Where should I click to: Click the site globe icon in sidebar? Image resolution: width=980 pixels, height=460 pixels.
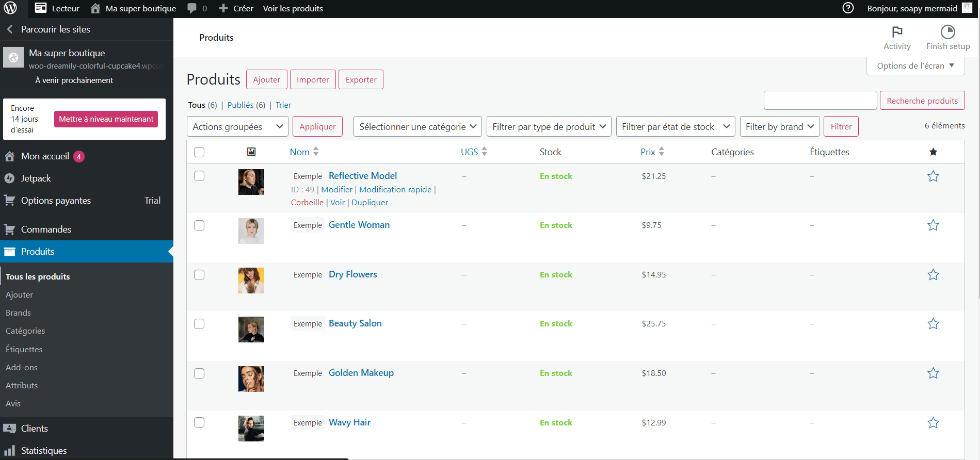click(13, 57)
